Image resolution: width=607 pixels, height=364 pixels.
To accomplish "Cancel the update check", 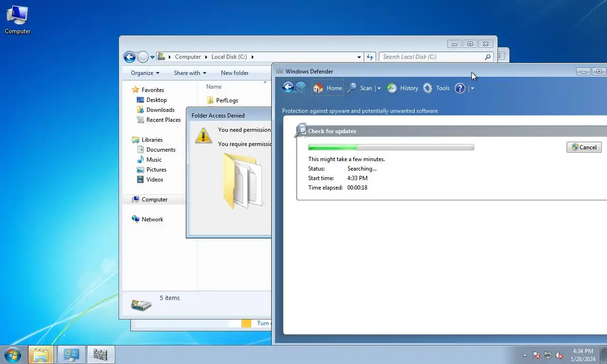I will tap(584, 147).
